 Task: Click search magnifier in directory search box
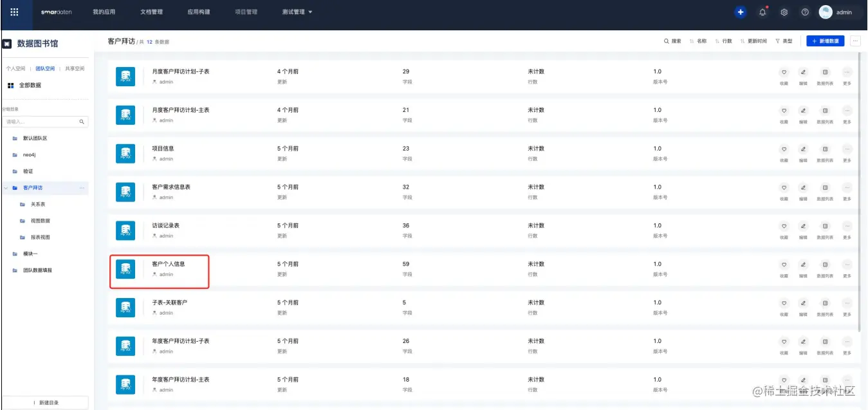(82, 122)
